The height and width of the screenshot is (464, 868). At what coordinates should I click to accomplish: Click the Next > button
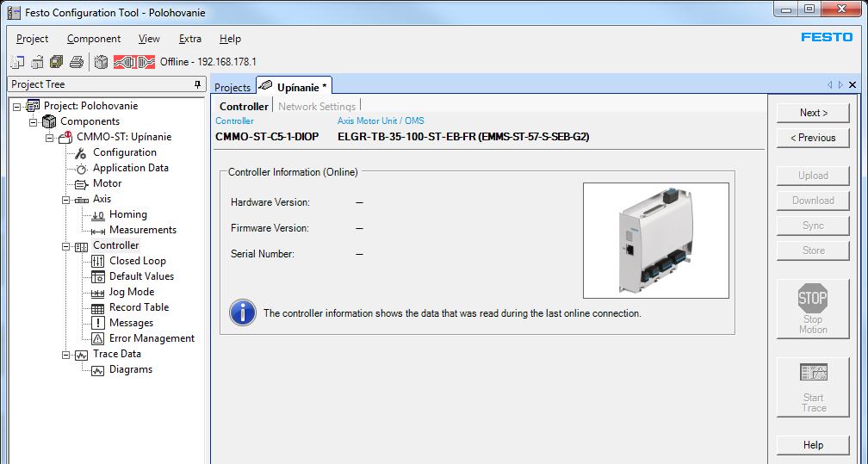(813, 113)
